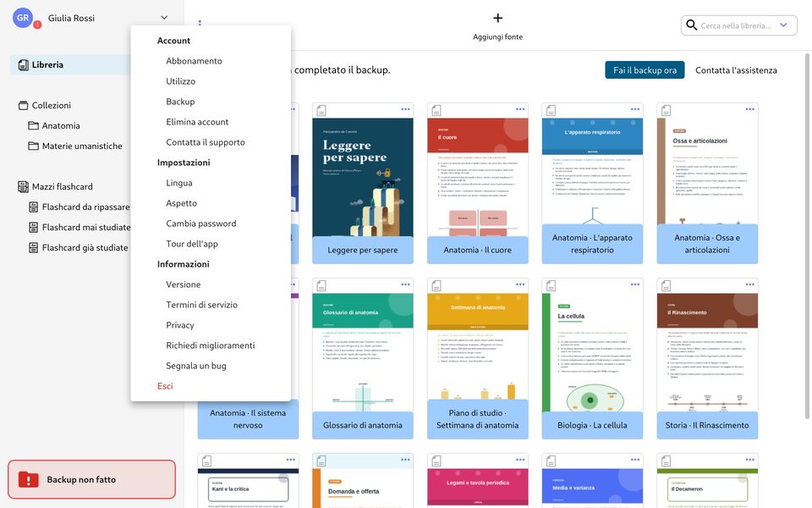This screenshot has width=812, height=508.
Task: Open Anatomia Il cuore document thumbnail
Action: [477, 177]
